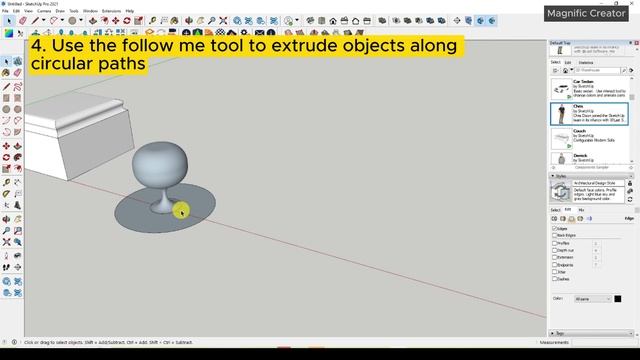Screen dimensions: 640x360
Task: Switch to Statistics tab in Components
Action: tap(585, 62)
